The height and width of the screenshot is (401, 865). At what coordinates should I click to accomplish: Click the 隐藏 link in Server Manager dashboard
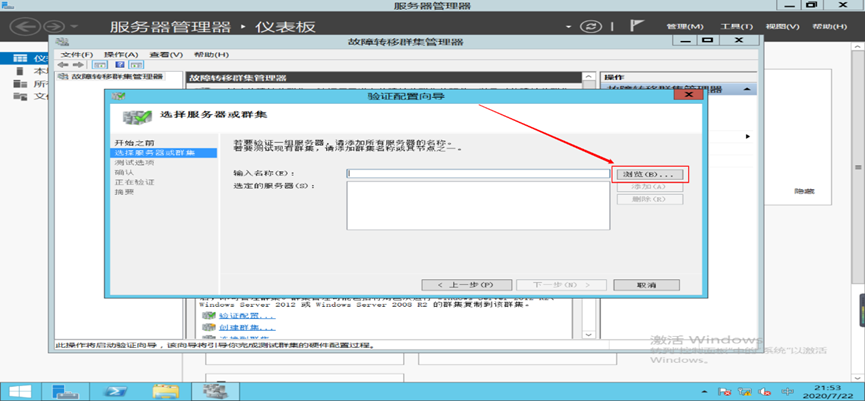tap(804, 191)
